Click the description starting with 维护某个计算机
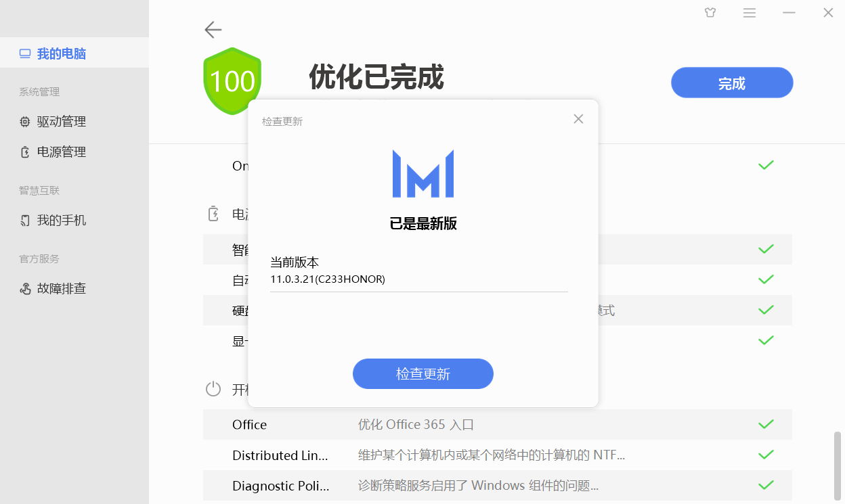Image resolution: width=845 pixels, height=504 pixels. click(x=492, y=455)
